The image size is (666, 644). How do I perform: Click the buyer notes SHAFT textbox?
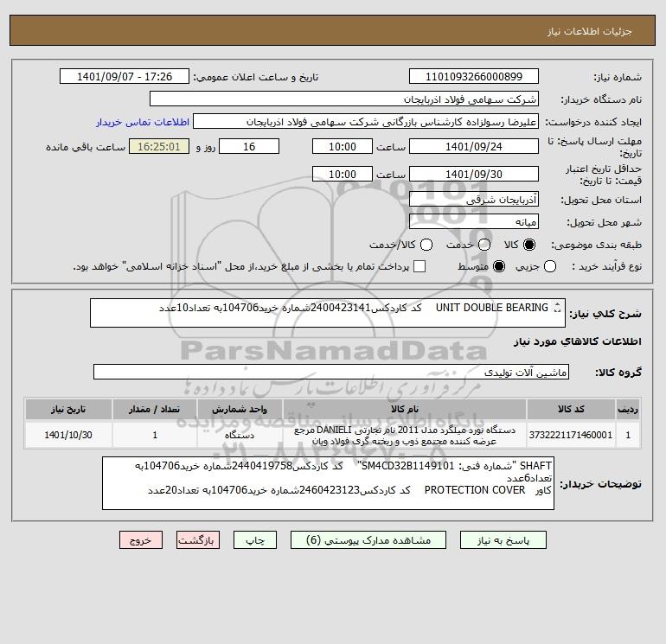click(x=328, y=483)
